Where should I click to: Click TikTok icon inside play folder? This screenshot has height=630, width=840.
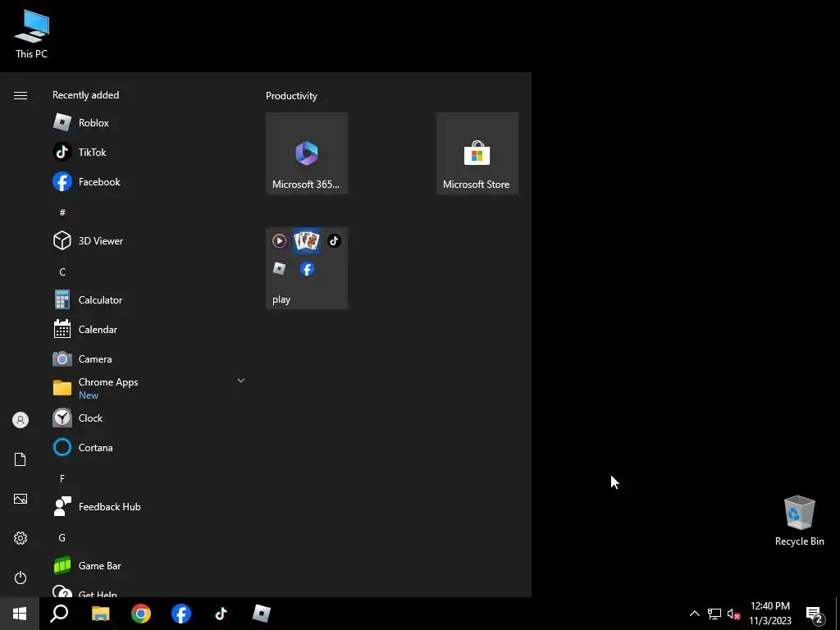coord(335,240)
